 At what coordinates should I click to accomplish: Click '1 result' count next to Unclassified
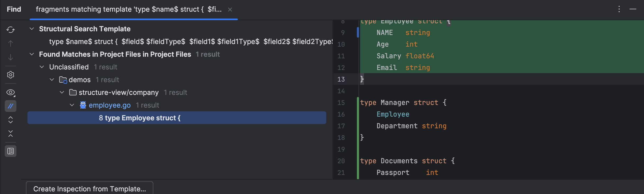pos(105,67)
